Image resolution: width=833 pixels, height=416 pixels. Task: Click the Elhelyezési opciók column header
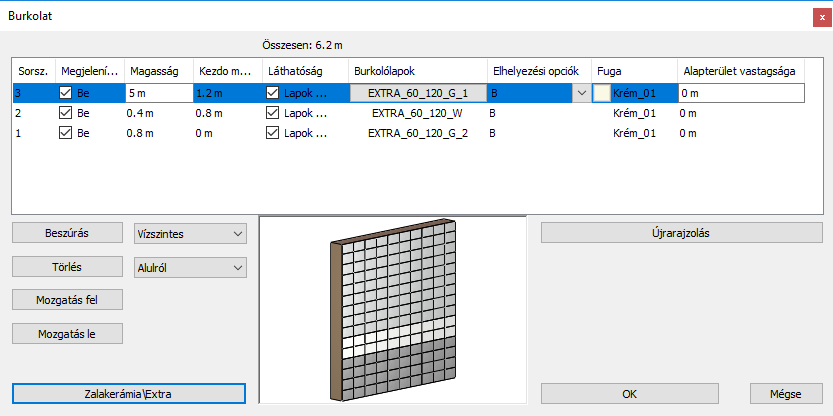point(539,71)
